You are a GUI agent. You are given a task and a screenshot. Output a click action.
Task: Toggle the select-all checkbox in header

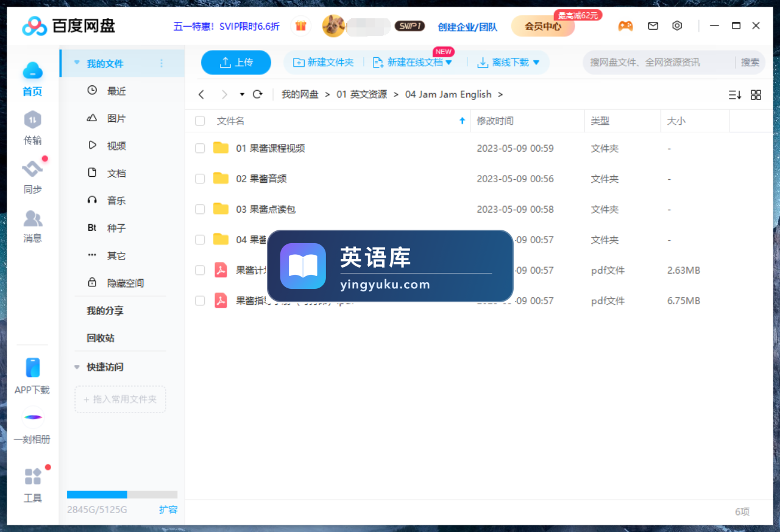click(x=200, y=121)
